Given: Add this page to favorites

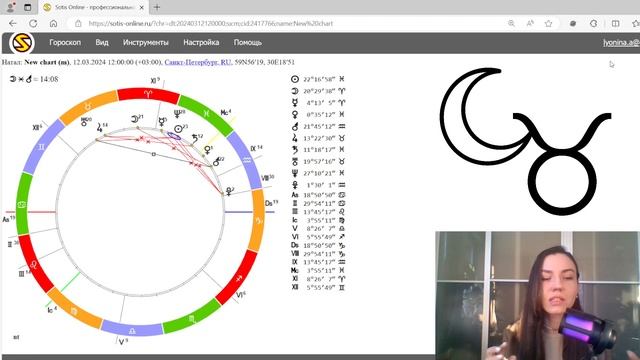Looking at the screenshot, I should tap(549, 23).
